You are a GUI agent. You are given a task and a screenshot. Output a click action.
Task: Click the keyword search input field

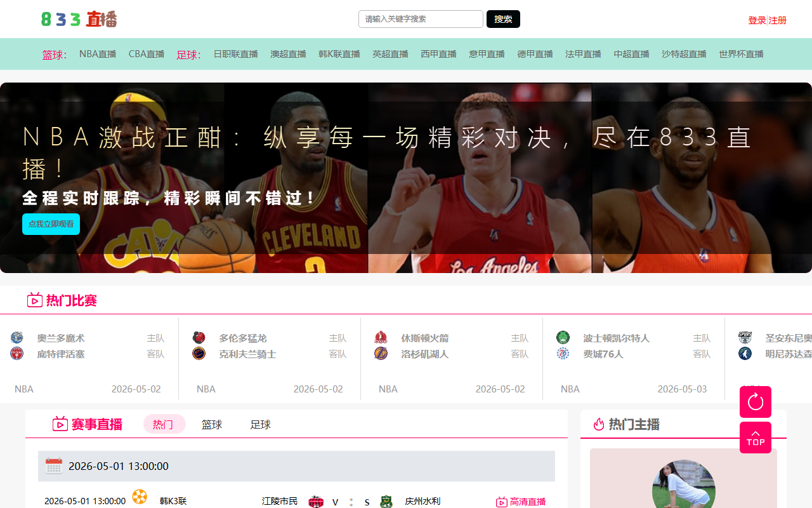(x=421, y=19)
